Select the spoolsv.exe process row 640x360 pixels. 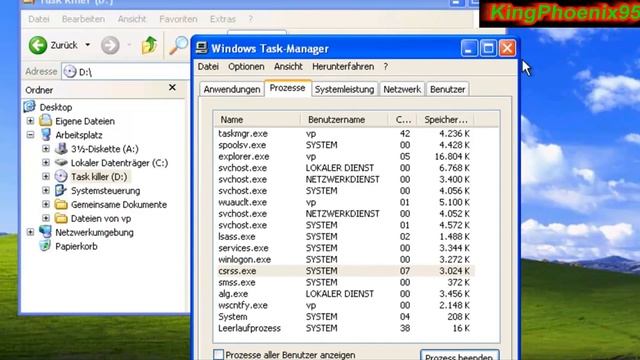344,145
